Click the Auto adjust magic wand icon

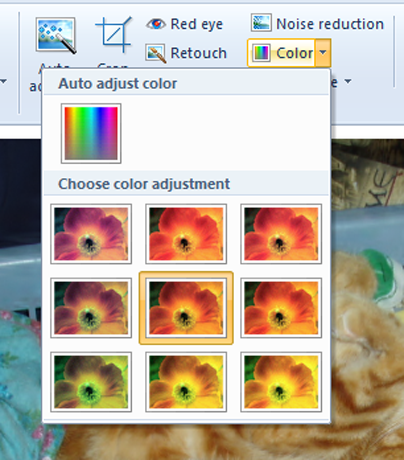pos(56,36)
